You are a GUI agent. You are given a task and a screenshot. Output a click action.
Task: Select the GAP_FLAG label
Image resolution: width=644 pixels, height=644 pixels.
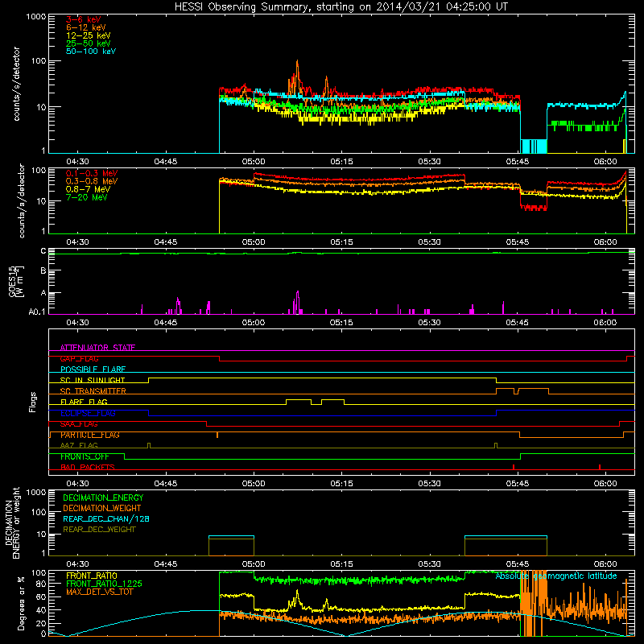pyautogui.click(x=79, y=358)
